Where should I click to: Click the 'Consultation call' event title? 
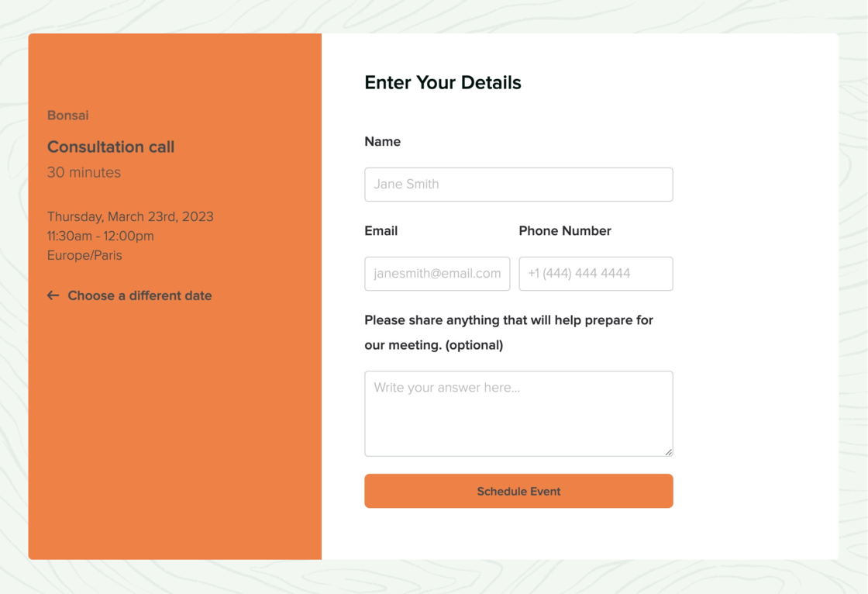pyautogui.click(x=111, y=147)
